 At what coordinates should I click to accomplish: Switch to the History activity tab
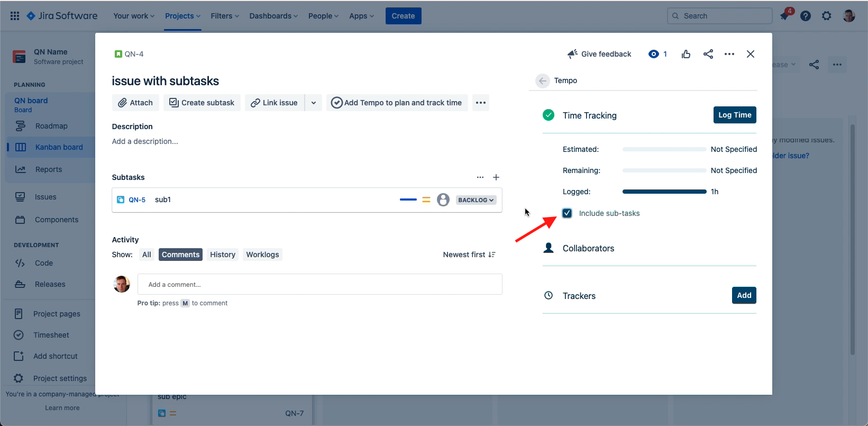coord(222,255)
